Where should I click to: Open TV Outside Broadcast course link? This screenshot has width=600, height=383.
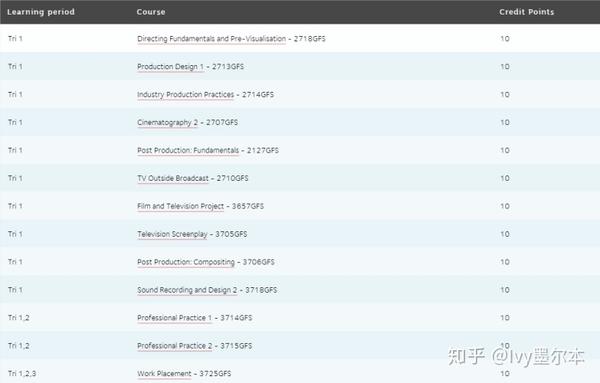(173, 178)
